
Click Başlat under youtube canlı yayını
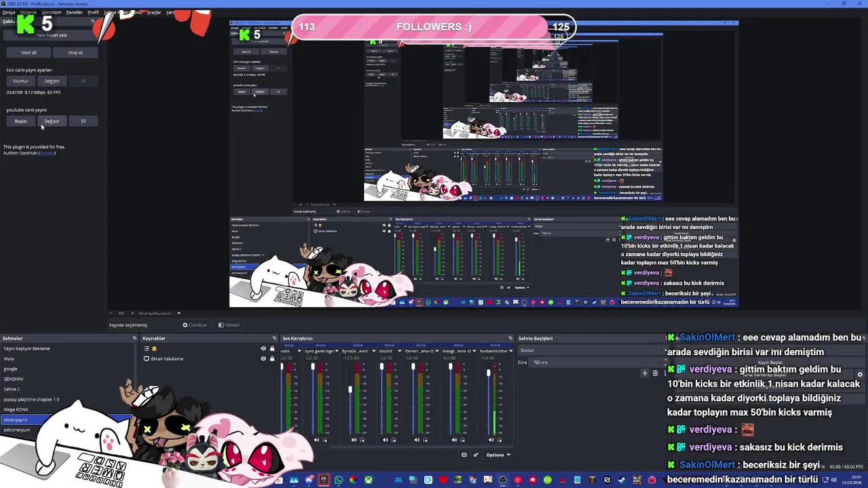[21, 121]
